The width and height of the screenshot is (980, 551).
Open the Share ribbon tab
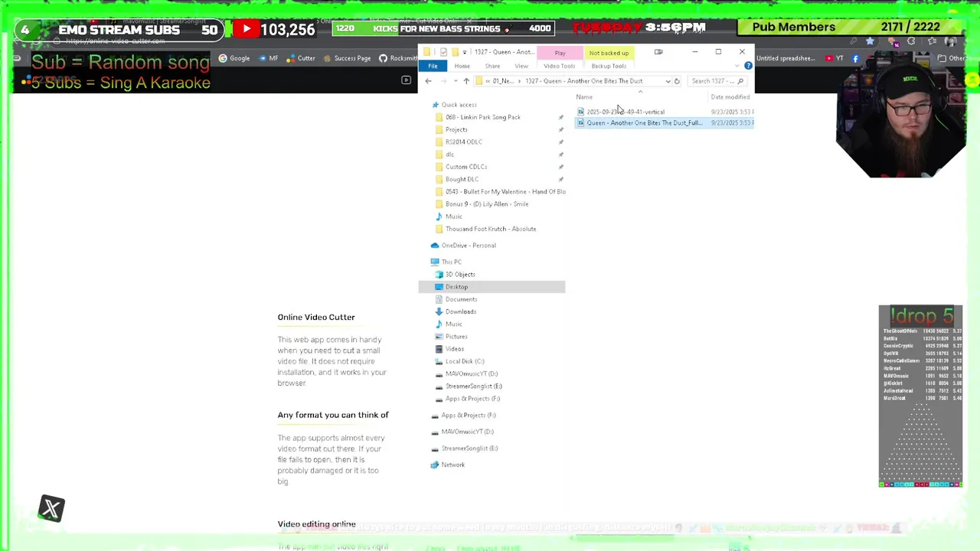[x=492, y=66]
